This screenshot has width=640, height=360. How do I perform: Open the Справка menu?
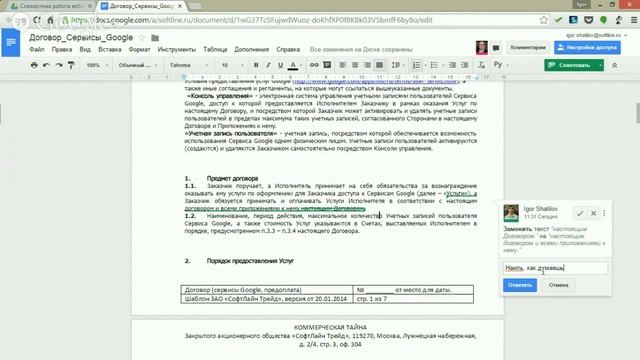point(288,49)
